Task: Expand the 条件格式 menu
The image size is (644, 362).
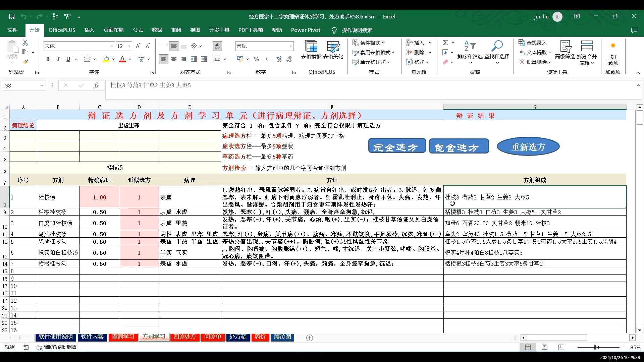Action: 369,43
